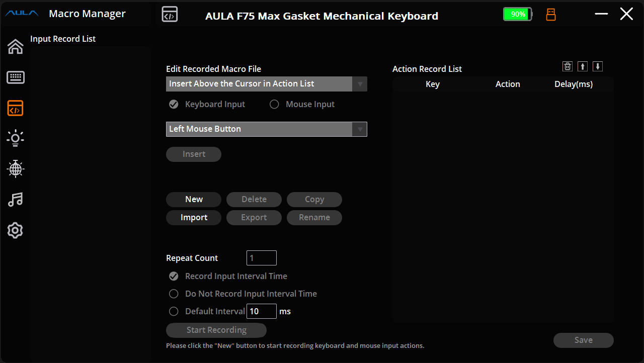
Task: Select the Keyboard Input radio option
Action: 174,105
